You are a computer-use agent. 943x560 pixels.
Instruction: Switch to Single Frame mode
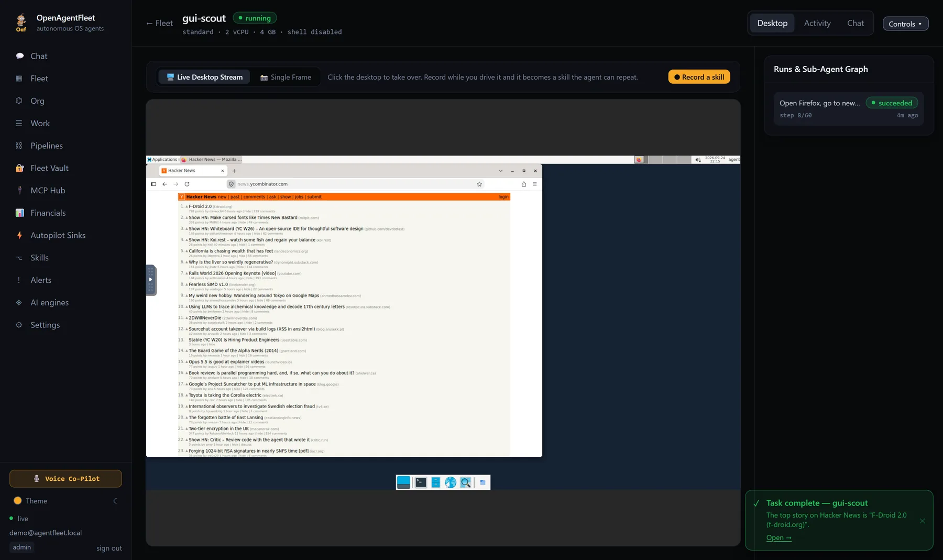tap(286, 77)
